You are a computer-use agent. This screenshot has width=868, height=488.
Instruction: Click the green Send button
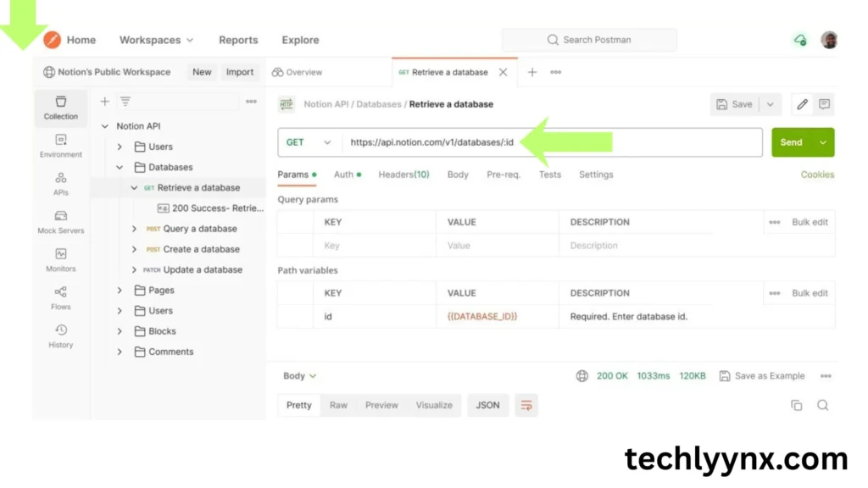(x=791, y=142)
